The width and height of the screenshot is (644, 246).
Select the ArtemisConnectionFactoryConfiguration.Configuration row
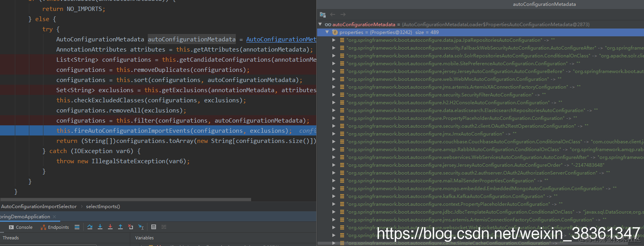481,220
